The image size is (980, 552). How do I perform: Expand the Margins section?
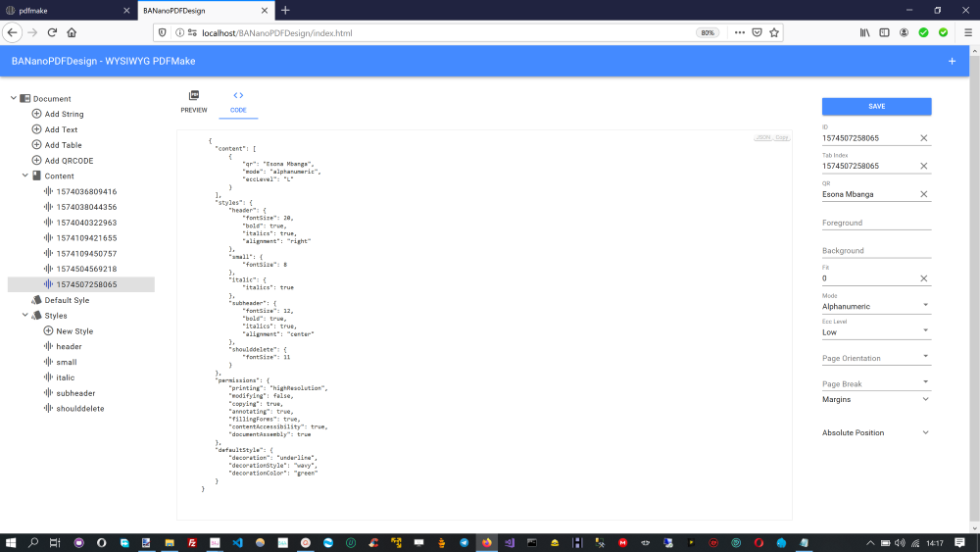pos(876,399)
